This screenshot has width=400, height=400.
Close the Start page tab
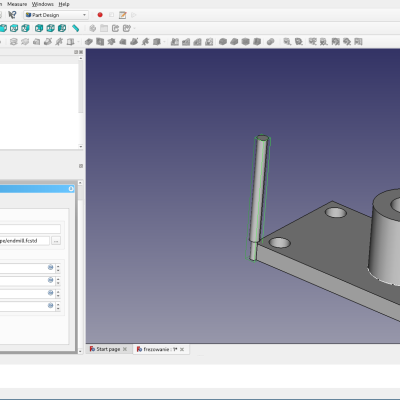125,349
